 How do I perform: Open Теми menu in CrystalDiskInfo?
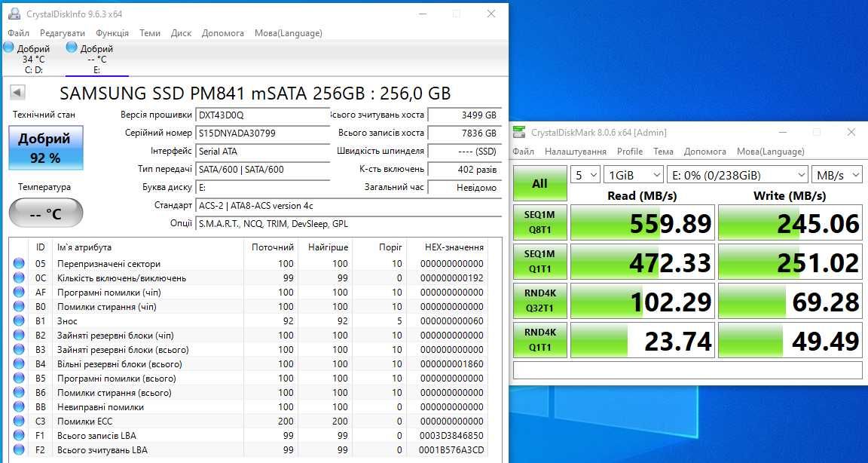point(150,33)
